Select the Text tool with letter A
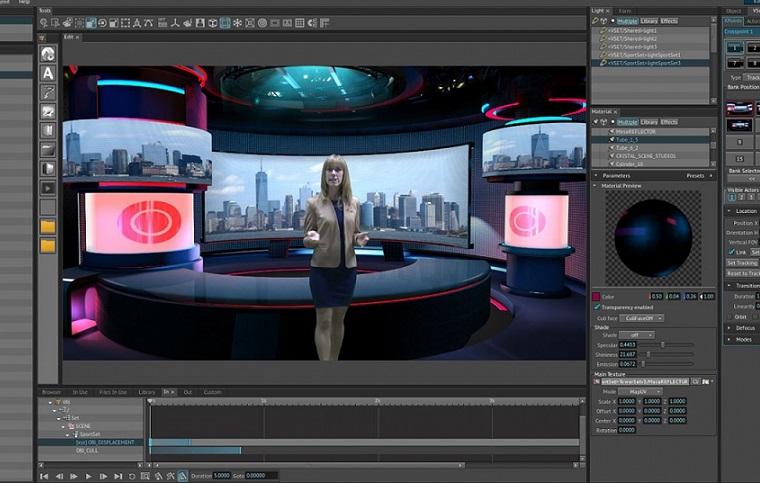This screenshot has width=760, height=483. 47,72
